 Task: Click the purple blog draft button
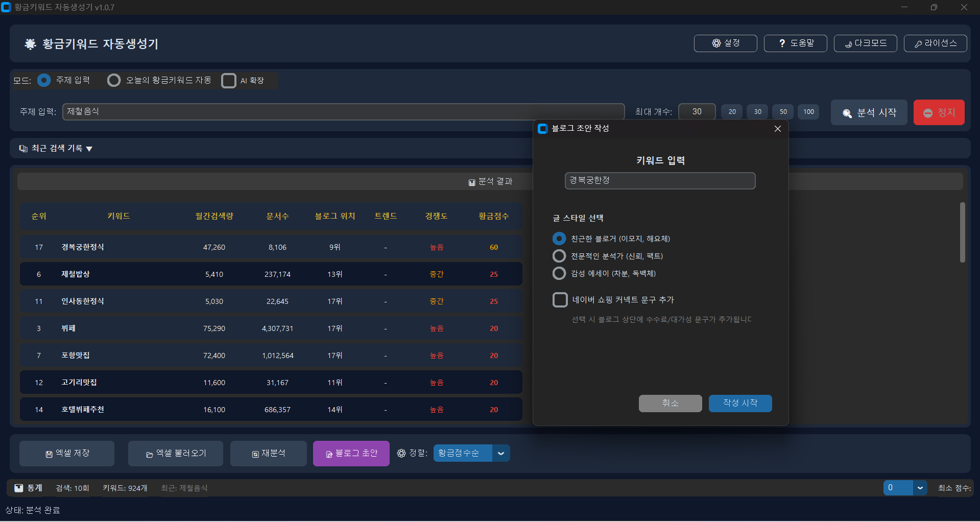351,454
